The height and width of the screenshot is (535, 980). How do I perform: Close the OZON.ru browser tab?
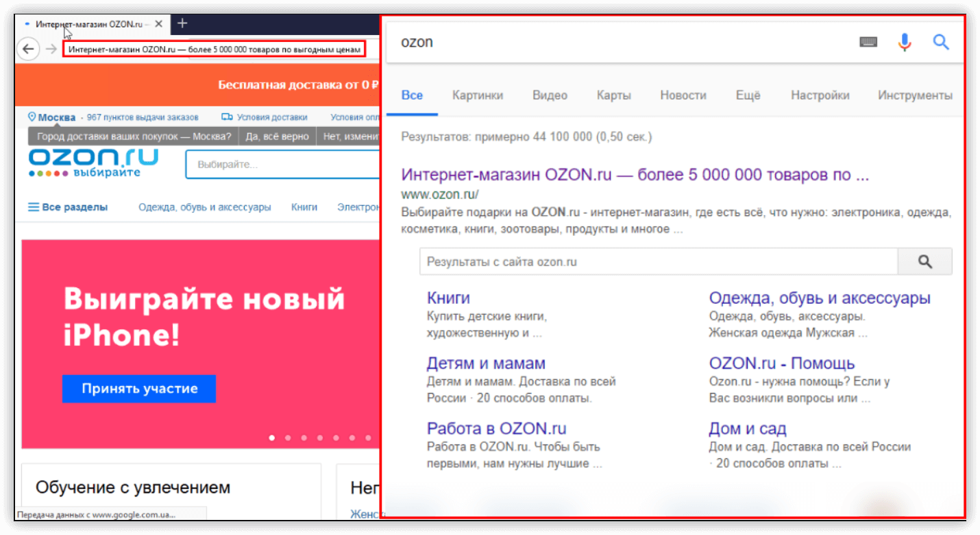(x=159, y=23)
